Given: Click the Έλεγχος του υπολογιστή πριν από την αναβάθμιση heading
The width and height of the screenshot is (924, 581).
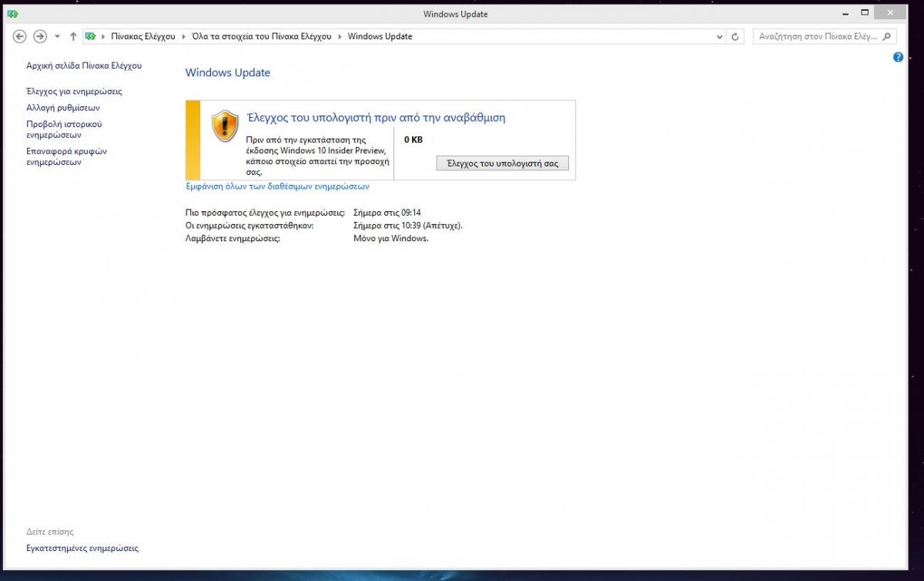Looking at the screenshot, I should [x=376, y=118].
